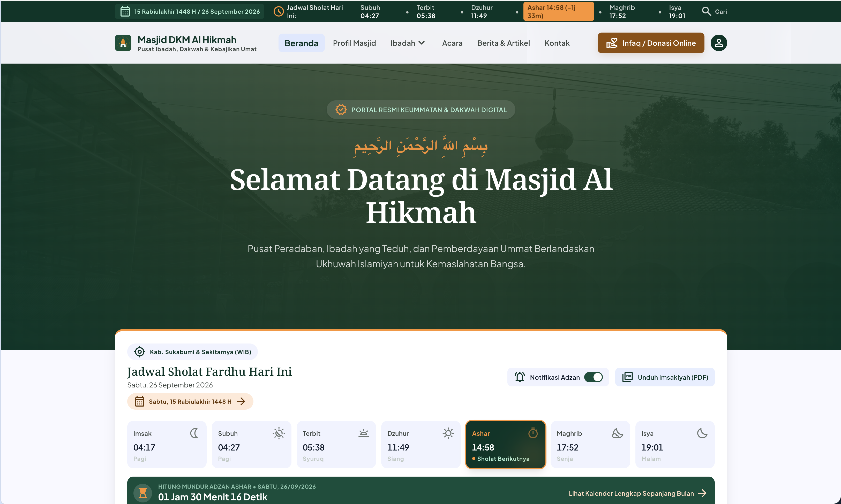This screenshot has height=504, width=841.
Task: Click the cloudy moon icon on Maghrib card
Action: click(617, 433)
